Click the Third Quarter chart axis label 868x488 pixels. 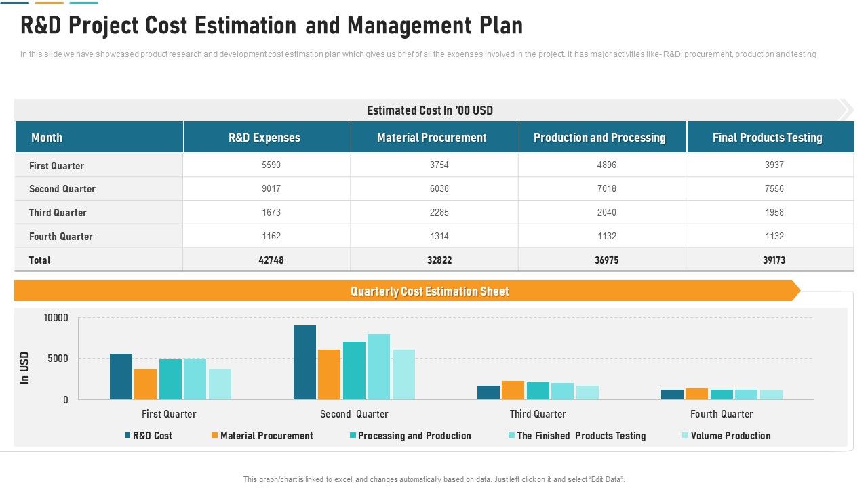(538, 414)
